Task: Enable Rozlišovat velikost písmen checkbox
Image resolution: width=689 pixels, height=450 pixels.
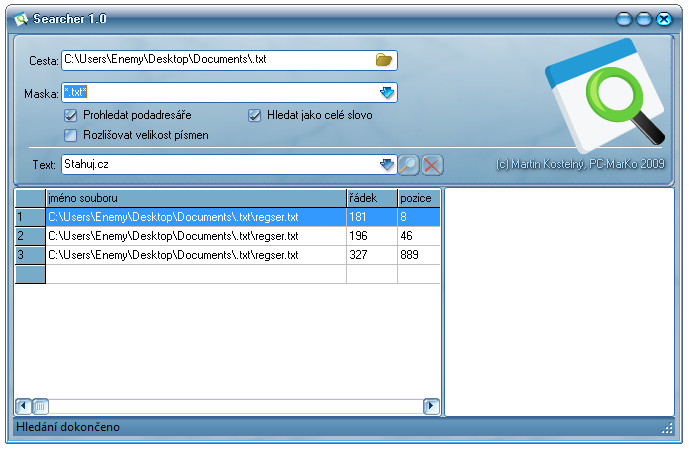Action: click(x=70, y=135)
